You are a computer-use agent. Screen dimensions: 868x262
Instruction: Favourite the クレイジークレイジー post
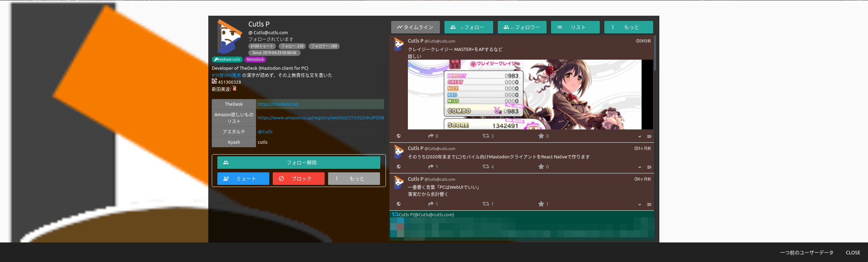click(x=541, y=136)
